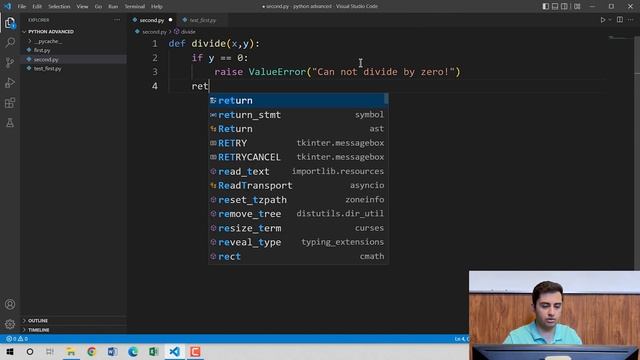Open Microsoft Word from the taskbar
Screen dimensions: 640x360
112,351
